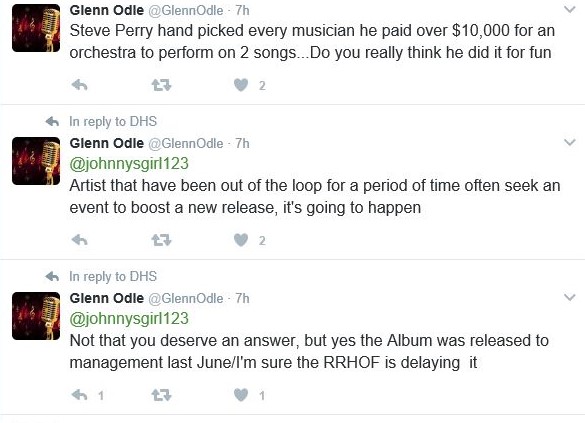This screenshot has height=423, width=585.
Task: Click @johnnysgirl123 mention in 'out of loop' tweet
Action: (x=129, y=164)
